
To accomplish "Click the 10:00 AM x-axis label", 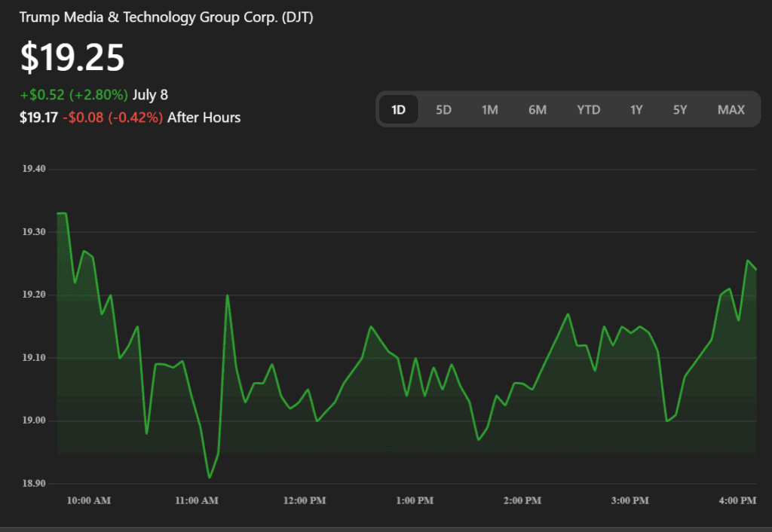I will 89,500.
